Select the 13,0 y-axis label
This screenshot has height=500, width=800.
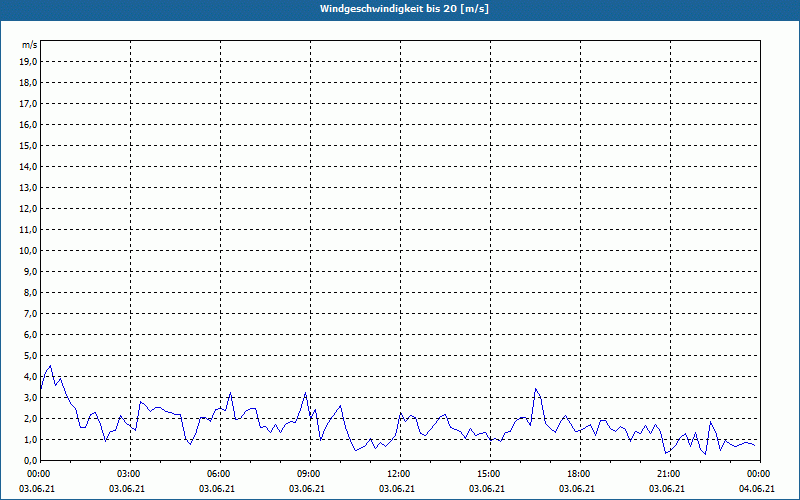(28, 187)
